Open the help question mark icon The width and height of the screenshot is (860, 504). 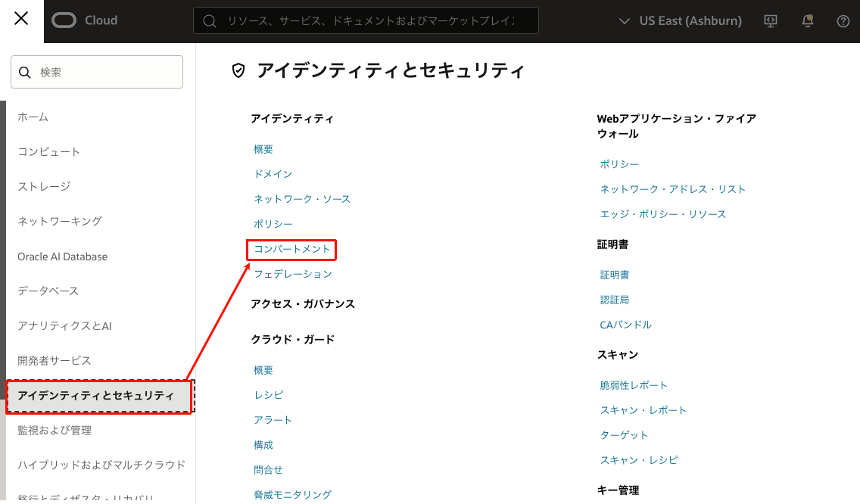point(843,21)
